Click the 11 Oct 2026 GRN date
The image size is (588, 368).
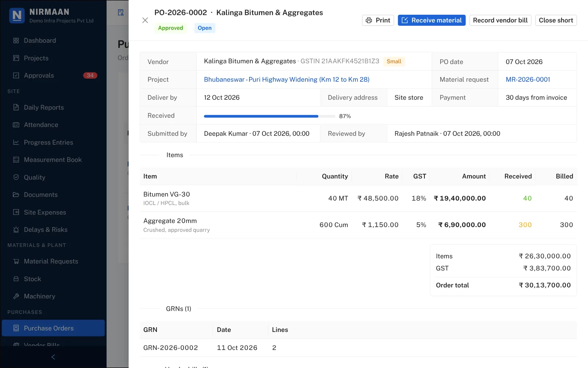[237, 348]
